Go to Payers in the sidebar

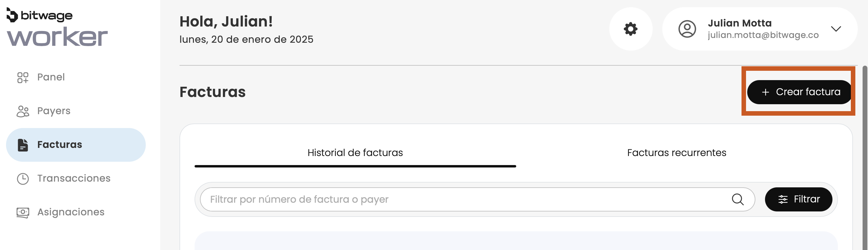click(54, 111)
